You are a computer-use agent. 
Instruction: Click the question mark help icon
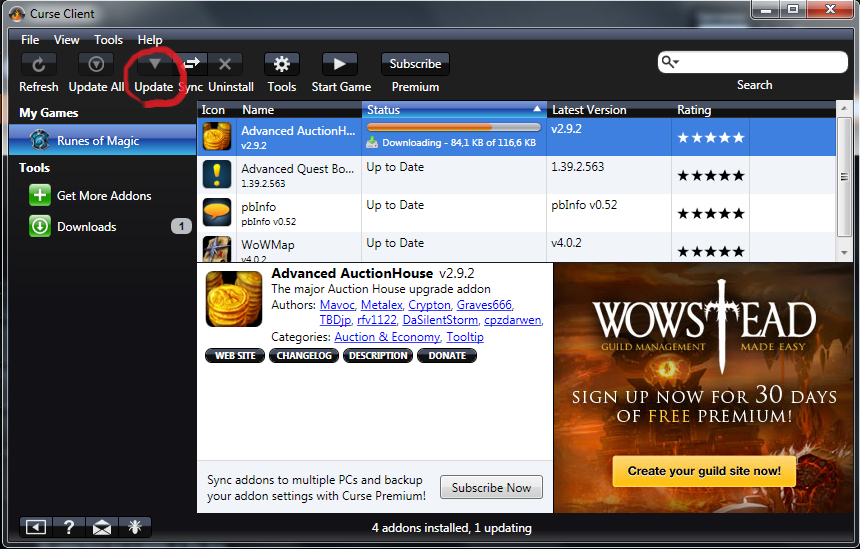coord(69,527)
